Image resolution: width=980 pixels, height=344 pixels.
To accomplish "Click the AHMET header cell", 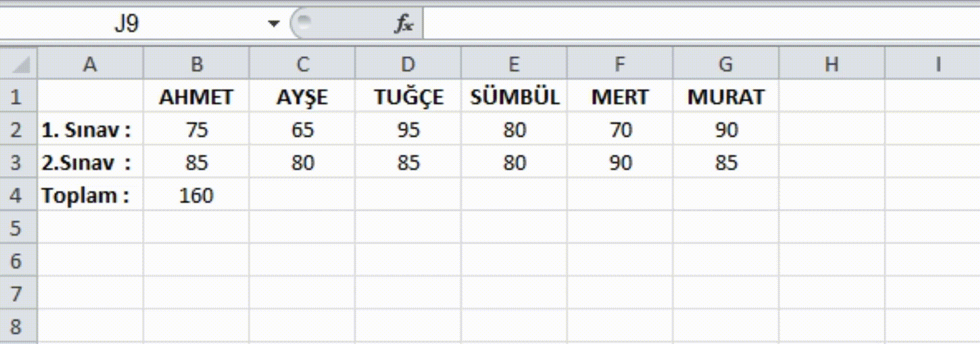I will tap(196, 98).
